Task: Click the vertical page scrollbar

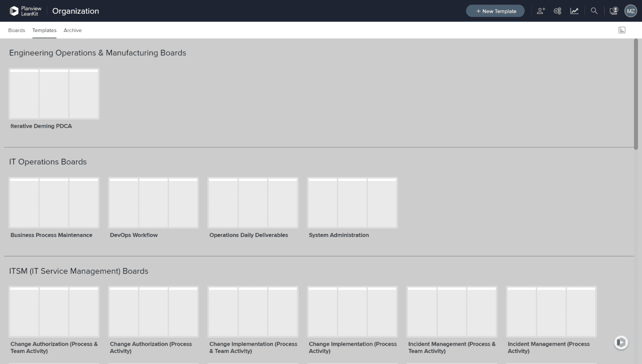Action: pyautogui.click(x=636, y=94)
